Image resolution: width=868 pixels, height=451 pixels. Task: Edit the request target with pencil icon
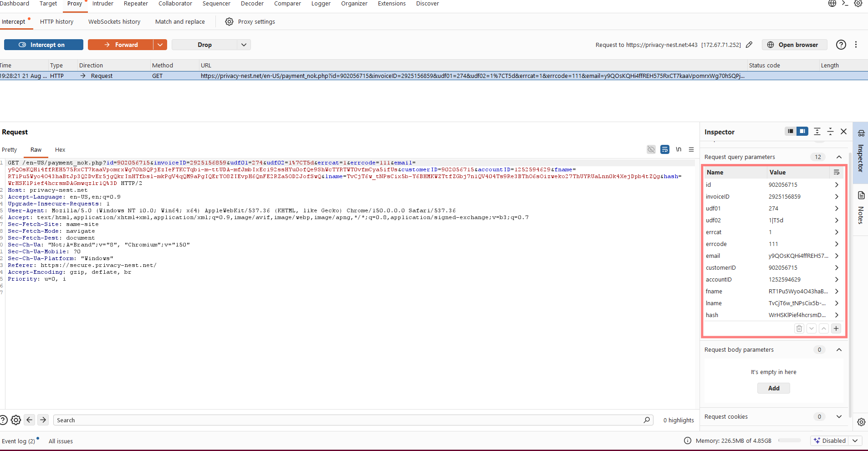coord(749,45)
